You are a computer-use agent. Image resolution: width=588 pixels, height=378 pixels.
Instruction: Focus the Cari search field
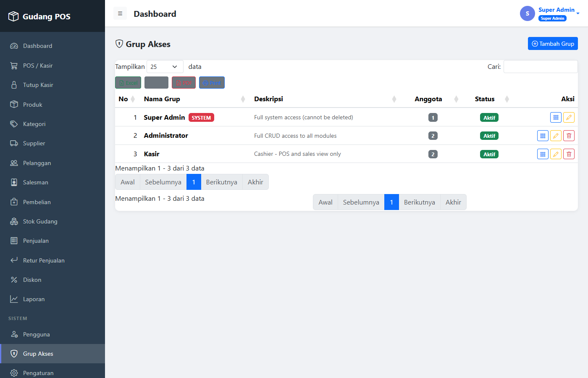(541, 67)
